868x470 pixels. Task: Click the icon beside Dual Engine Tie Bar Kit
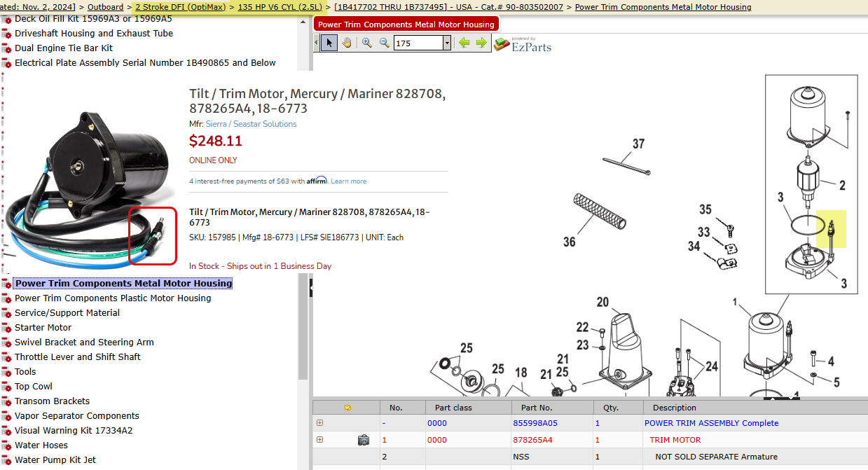pos(6,48)
